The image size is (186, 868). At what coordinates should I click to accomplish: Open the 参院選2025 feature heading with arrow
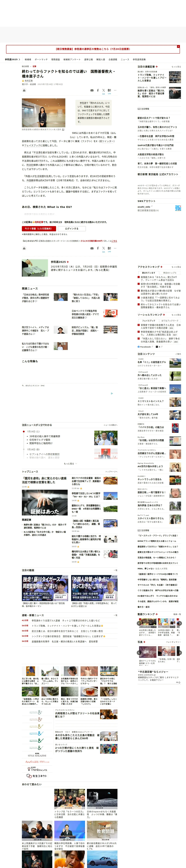point(60,262)
